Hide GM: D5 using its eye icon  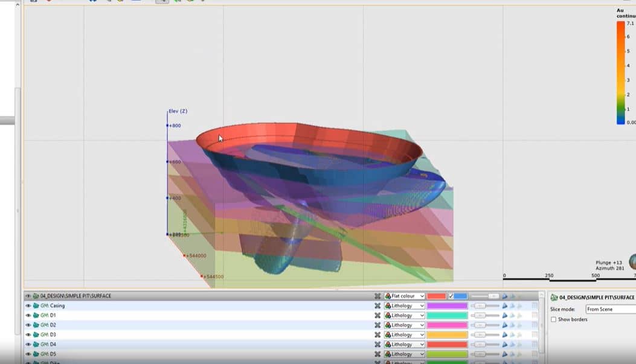pyautogui.click(x=28, y=354)
